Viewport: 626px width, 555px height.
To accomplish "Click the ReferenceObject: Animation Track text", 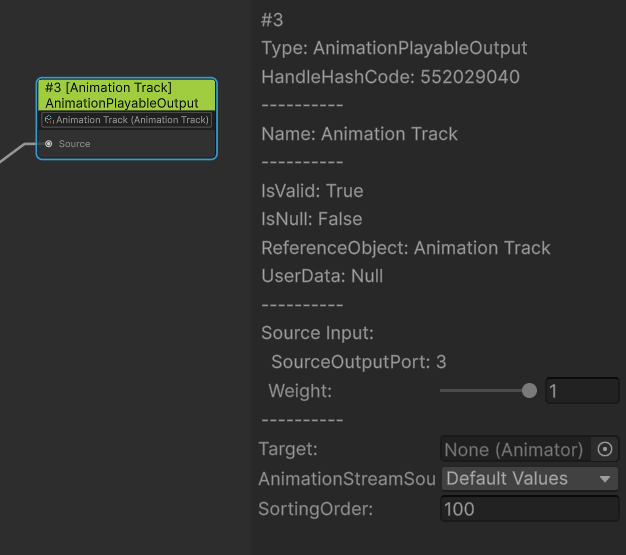I will [405, 248].
